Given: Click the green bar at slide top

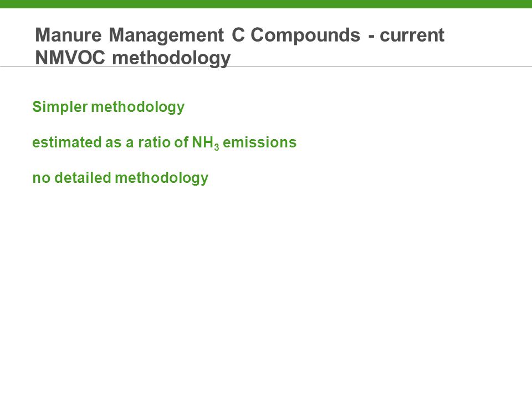Looking at the screenshot, I should [266, 4].
